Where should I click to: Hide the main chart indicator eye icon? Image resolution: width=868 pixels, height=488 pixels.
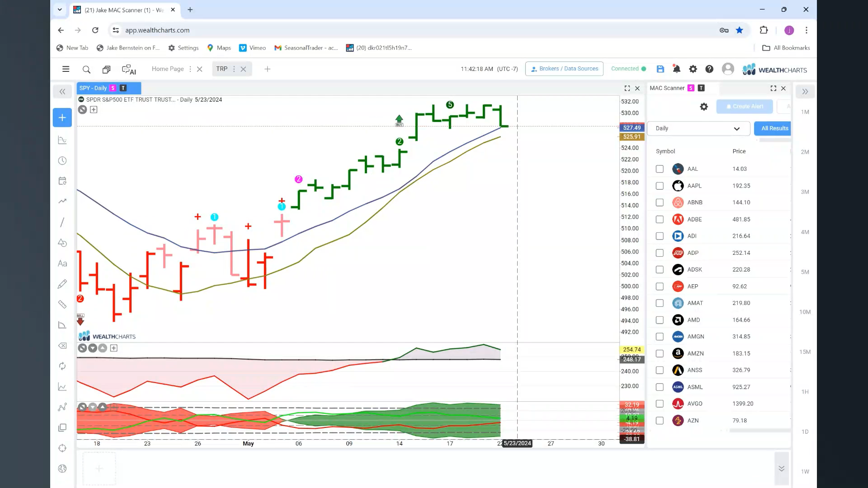[x=82, y=110]
